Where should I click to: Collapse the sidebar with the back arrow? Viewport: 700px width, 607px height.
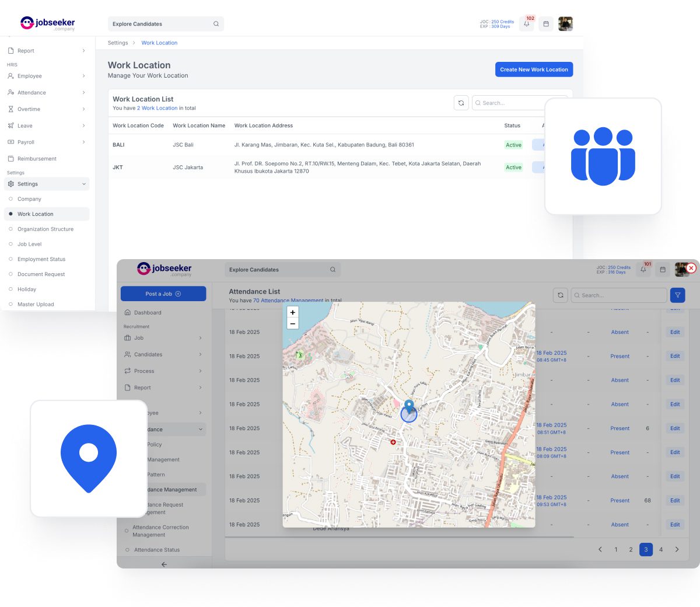click(x=164, y=564)
